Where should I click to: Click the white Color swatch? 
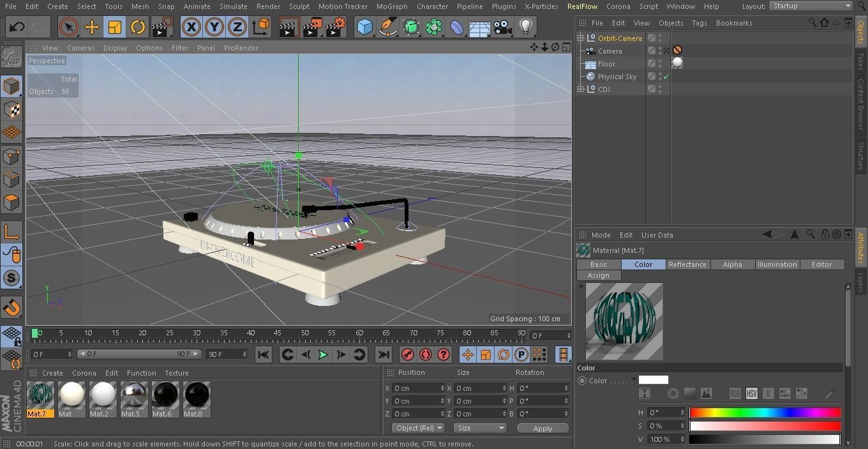654,380
